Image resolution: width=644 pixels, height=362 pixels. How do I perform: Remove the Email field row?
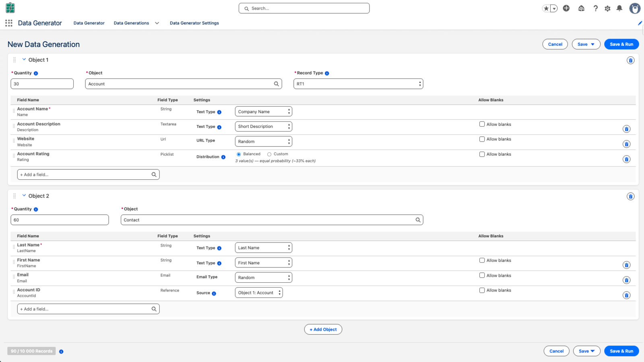point(626,280)
